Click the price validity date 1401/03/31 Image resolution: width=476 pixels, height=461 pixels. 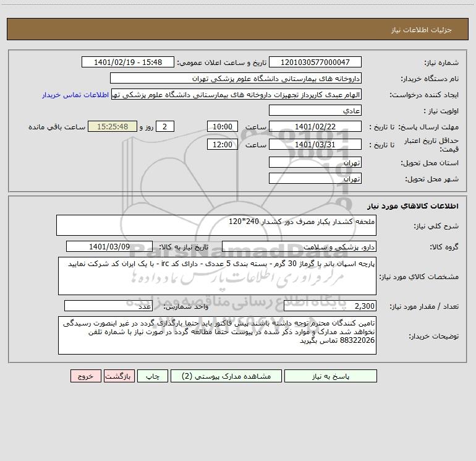(315, 144)
